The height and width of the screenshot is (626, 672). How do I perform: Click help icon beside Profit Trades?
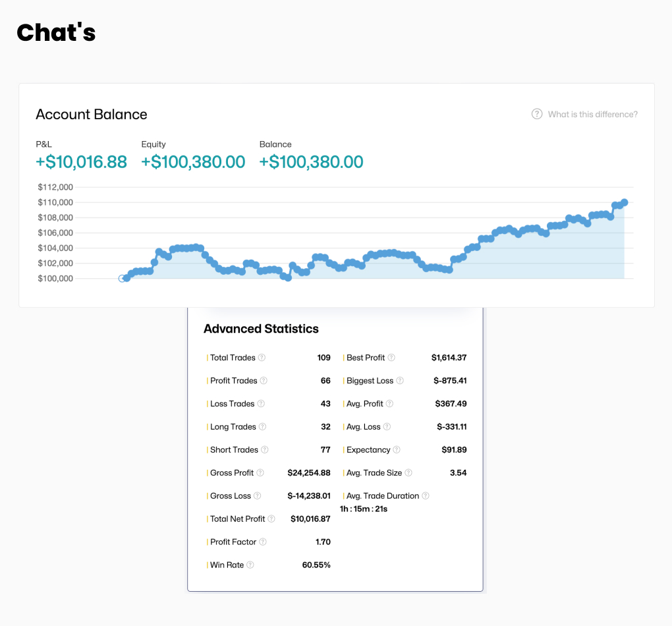[x=264, y=381]
